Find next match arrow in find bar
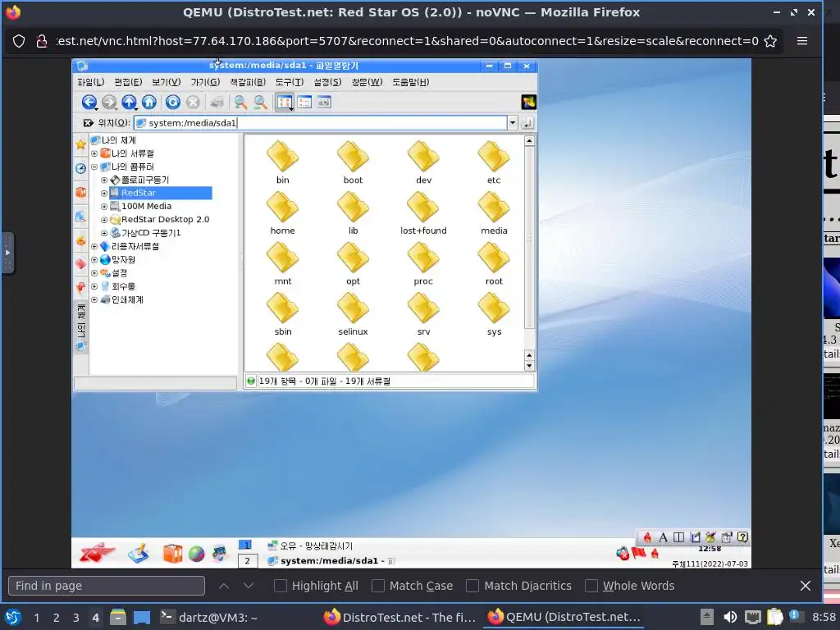This screenshot has width=840, height=630. point(248,586)
